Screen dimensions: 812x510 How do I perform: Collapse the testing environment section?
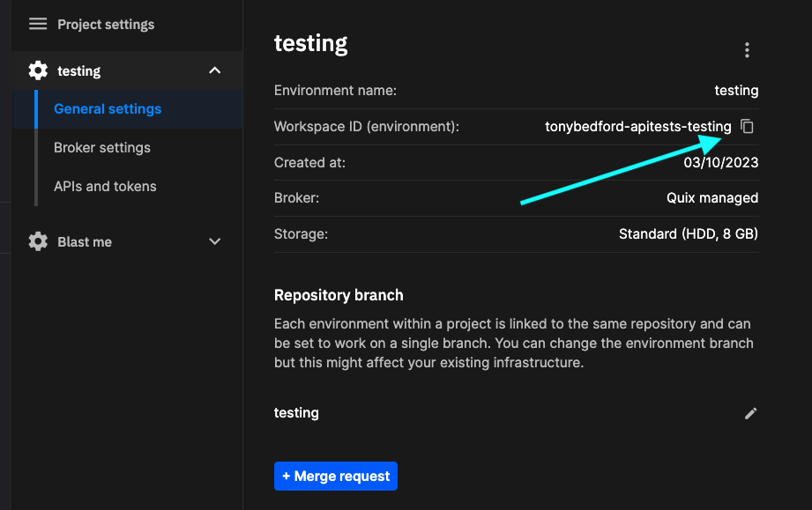point(214,70)
